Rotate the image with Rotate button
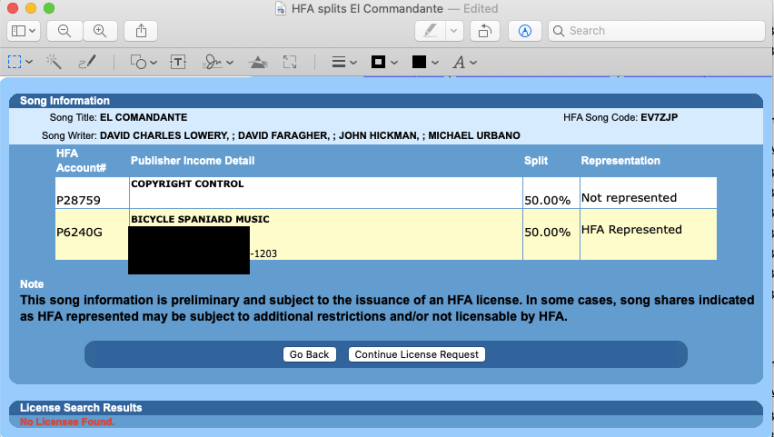The height and width of the screenshot is (437, 774). click(x=484, y=31)
